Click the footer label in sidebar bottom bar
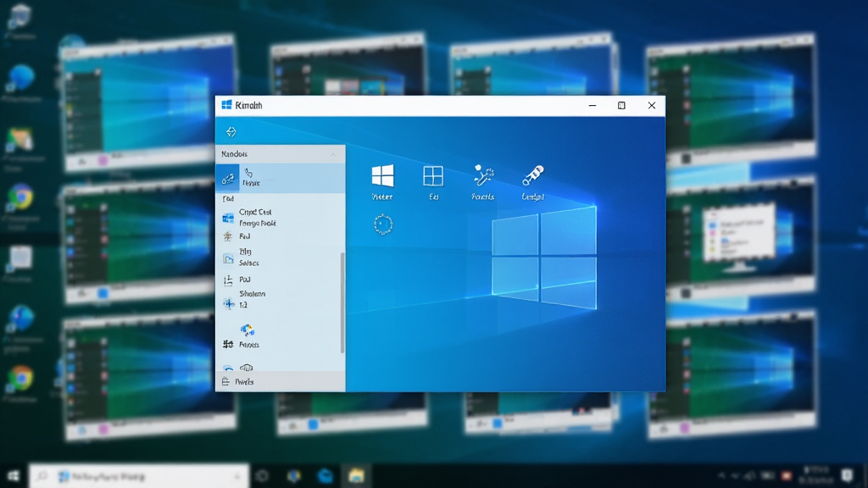The width and height of the screenshot is (868, 488). pos(244,382)
